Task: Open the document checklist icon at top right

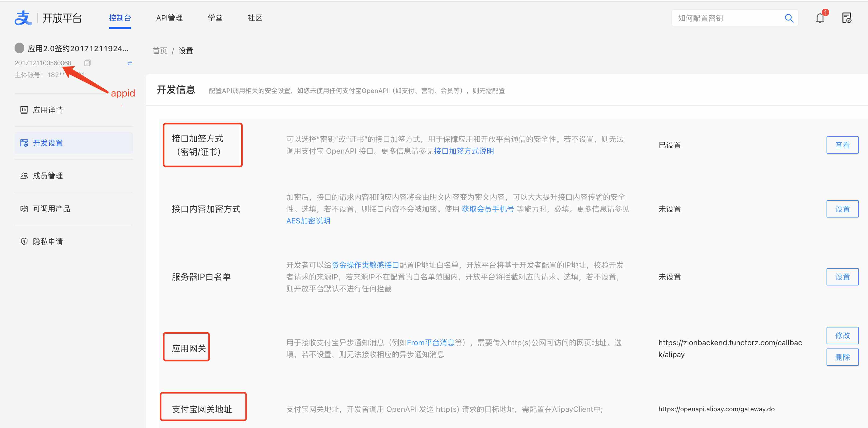Action: [847, 18]
